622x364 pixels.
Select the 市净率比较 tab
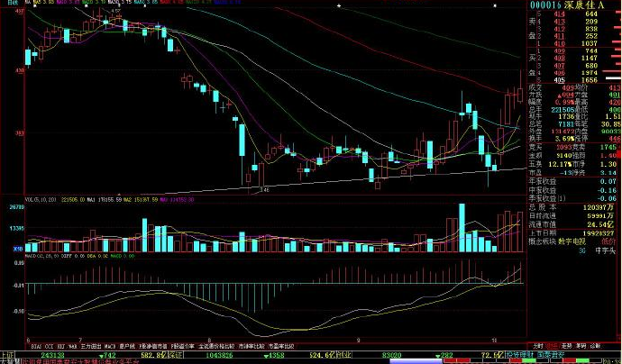point(252,346)
